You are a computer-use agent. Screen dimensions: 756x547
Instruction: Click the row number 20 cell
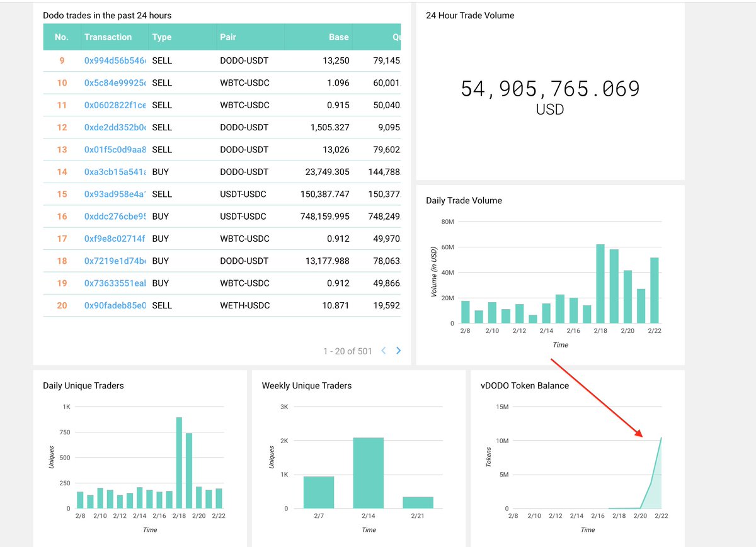coord(62,305)
